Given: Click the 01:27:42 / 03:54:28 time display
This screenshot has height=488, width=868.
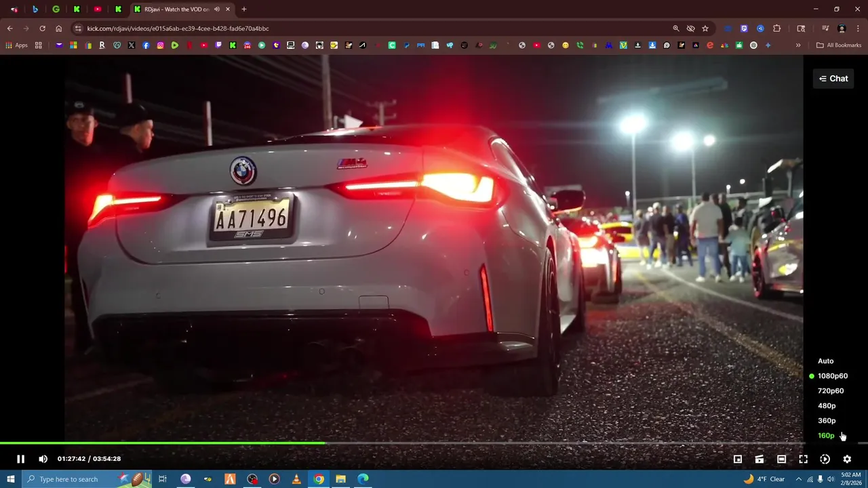Looking at the screenshot, I should 89,459.
